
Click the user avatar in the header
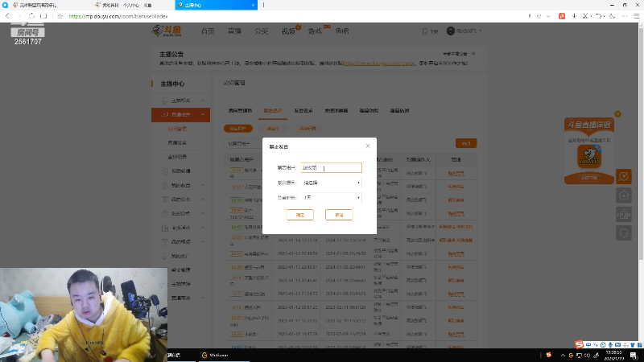pyautogui.click(x=451, y=31)
